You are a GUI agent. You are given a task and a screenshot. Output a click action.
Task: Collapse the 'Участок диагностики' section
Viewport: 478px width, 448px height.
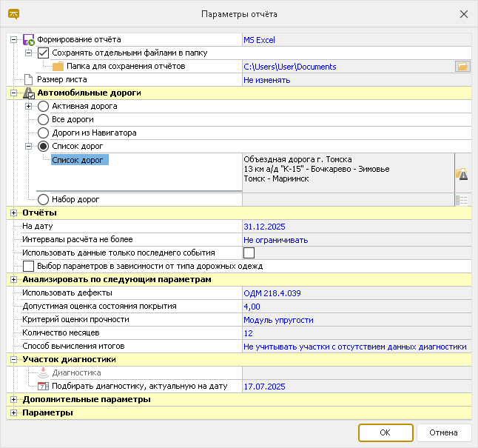pos(13,360)
